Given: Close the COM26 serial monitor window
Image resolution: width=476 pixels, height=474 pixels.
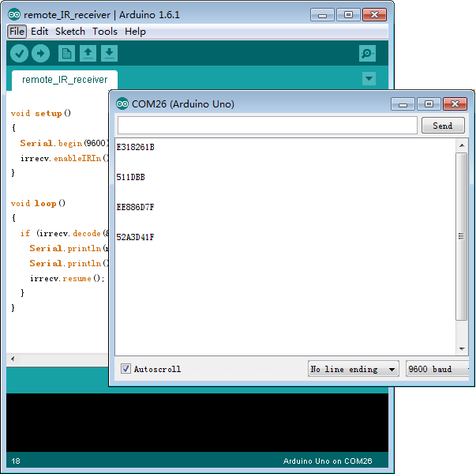Looking at the screenshot, I should click(455, 104).
